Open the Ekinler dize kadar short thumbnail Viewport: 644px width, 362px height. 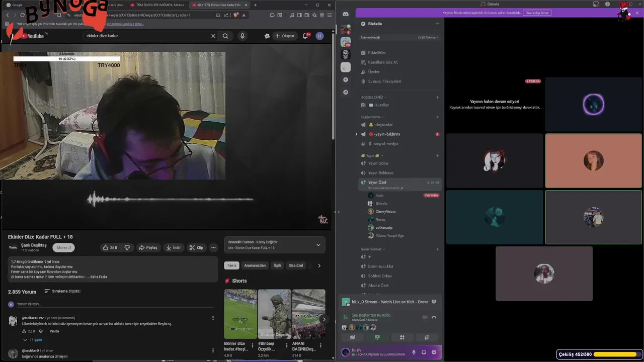[240, 314]
